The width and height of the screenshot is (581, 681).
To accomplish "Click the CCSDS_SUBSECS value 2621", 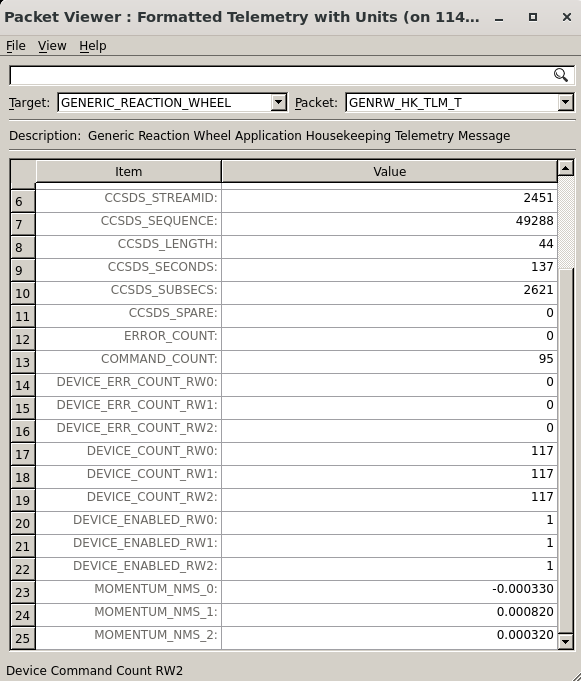I will click(x=538, y=290).
